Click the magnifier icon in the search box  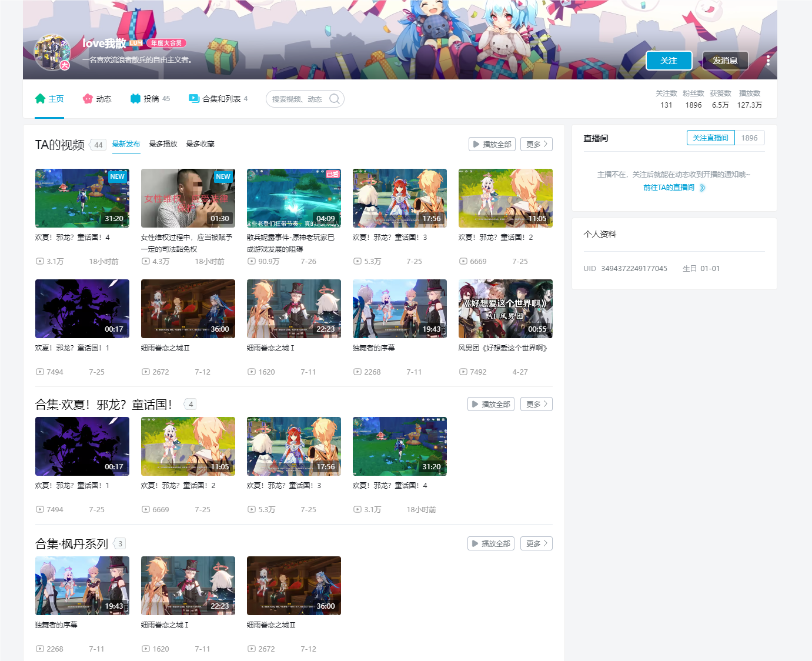333,99
